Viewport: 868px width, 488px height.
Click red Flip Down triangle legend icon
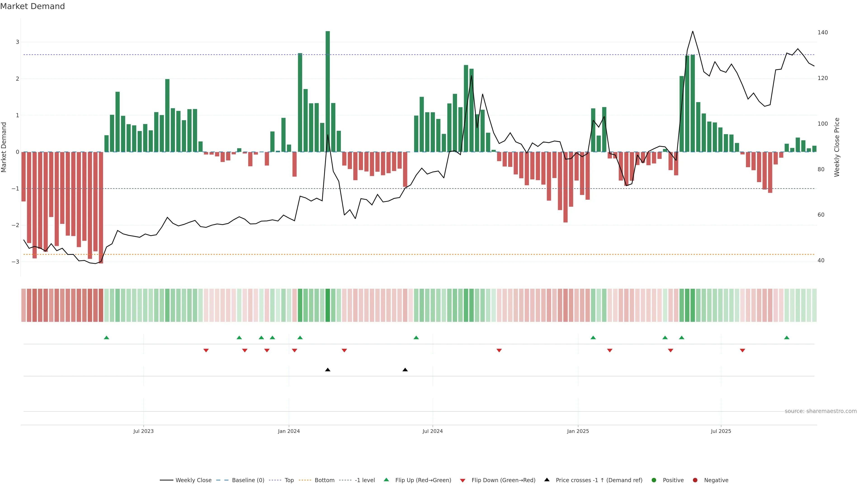point(463,480)
